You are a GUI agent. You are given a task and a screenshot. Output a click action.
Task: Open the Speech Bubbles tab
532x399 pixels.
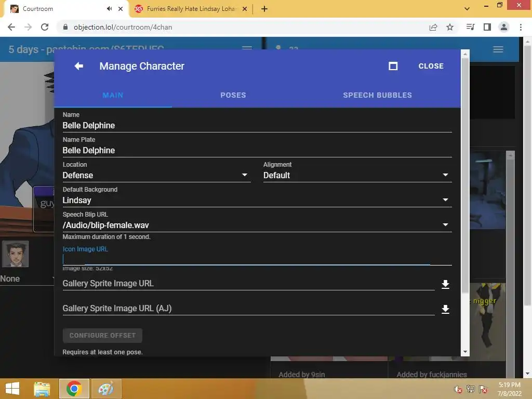[377, 96]
